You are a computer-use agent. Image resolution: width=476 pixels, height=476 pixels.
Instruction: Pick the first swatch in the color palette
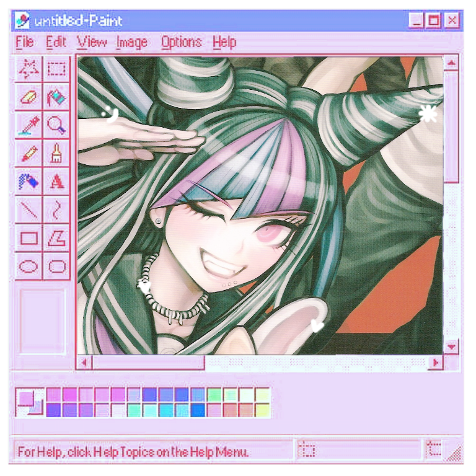point(54,395)
